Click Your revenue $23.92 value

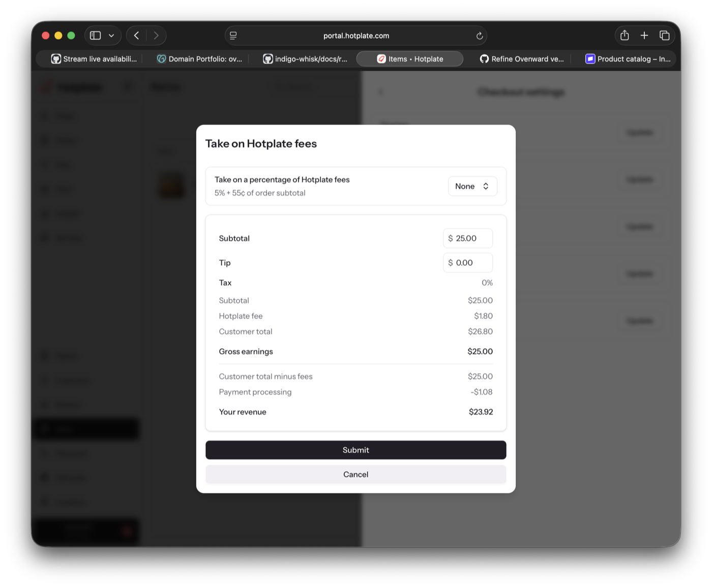[481, 412]
